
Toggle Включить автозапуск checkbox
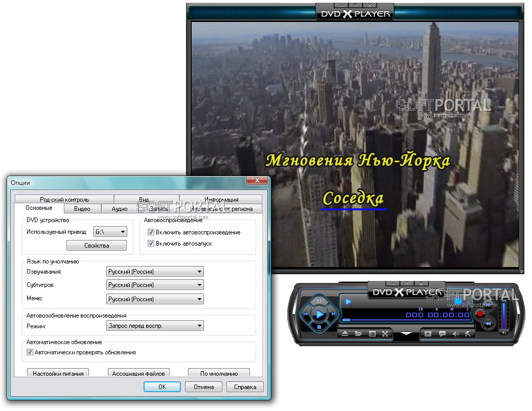[151, 243]
